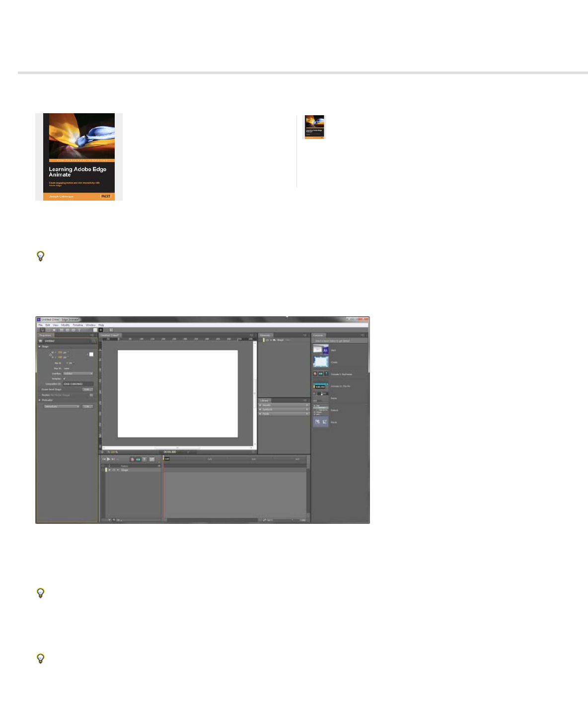This screenshot has height=726, width=588.
Task: Open the File menu
Action: click(x=40, y=325)
